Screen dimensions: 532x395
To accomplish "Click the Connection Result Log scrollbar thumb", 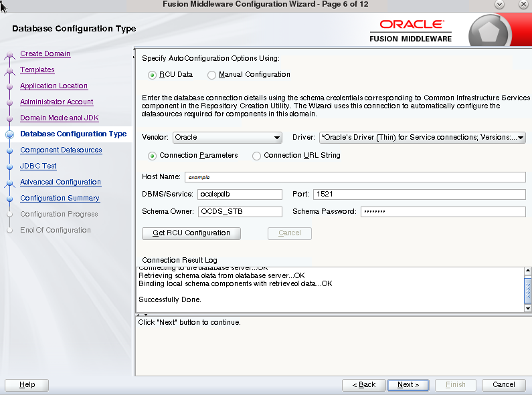I will 528,290.
